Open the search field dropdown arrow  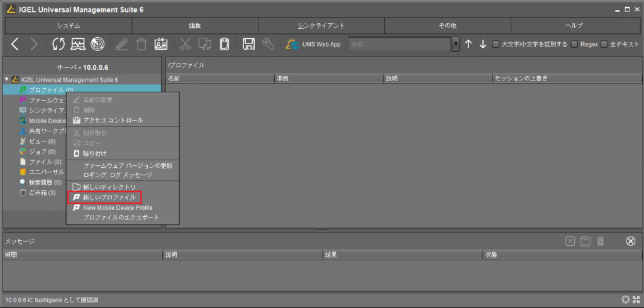coord(455,45)
